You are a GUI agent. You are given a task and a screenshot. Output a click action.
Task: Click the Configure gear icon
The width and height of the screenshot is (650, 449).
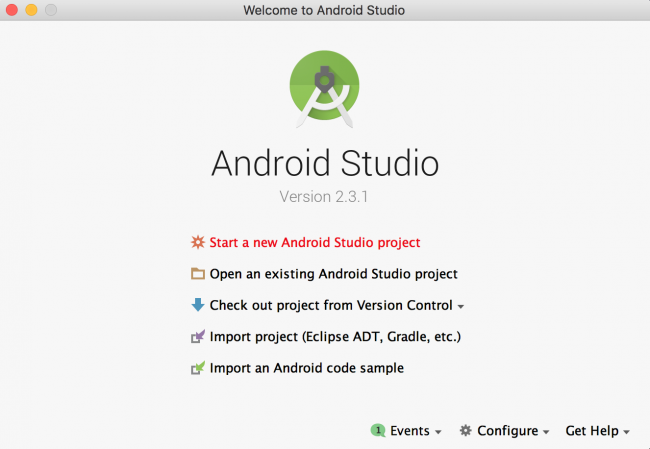[466, 430]
